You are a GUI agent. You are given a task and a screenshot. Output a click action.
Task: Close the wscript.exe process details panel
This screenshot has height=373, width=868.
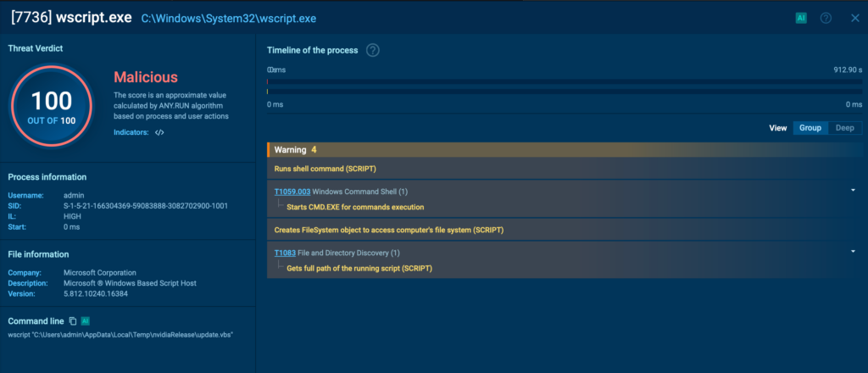pos(854,18)
